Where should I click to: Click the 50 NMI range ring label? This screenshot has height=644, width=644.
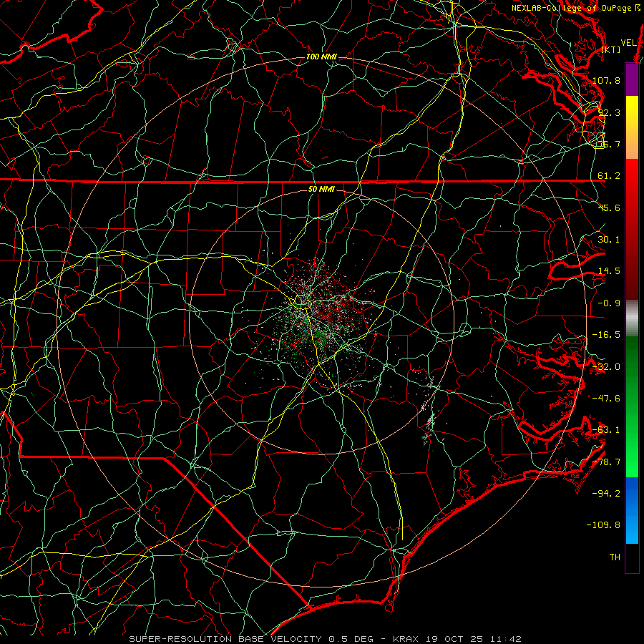[321, 189]
